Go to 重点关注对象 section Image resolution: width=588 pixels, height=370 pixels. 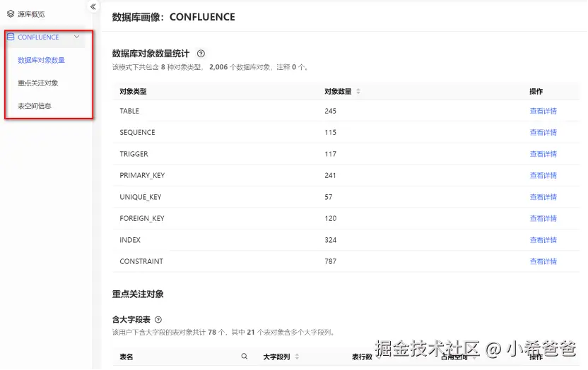(38, 83)
